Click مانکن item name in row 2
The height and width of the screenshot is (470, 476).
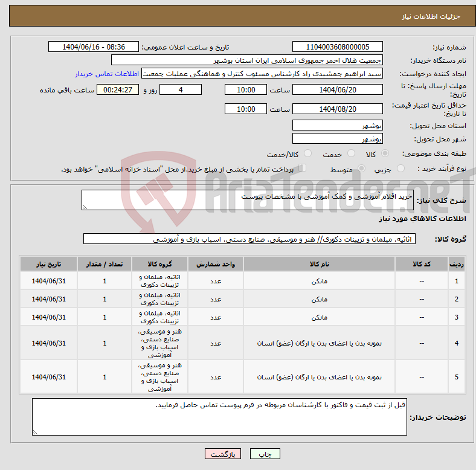click(319, 299)
